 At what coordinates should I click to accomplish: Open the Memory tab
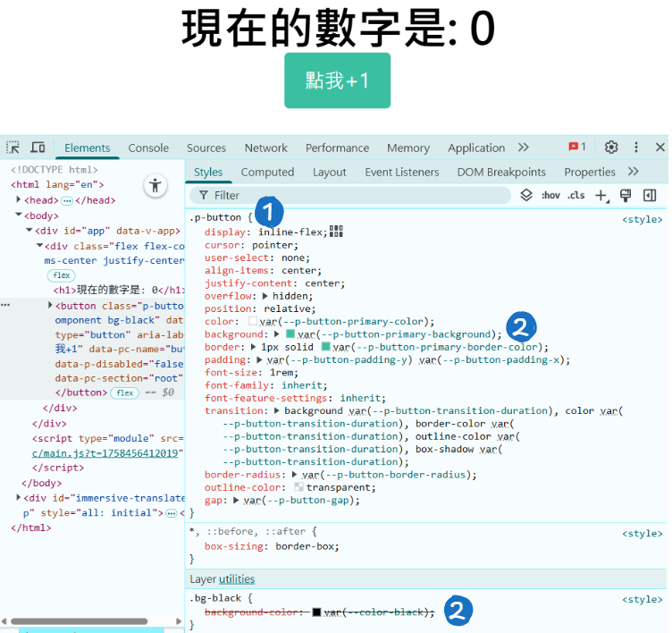pyautogui.click(x=408, y=148)
